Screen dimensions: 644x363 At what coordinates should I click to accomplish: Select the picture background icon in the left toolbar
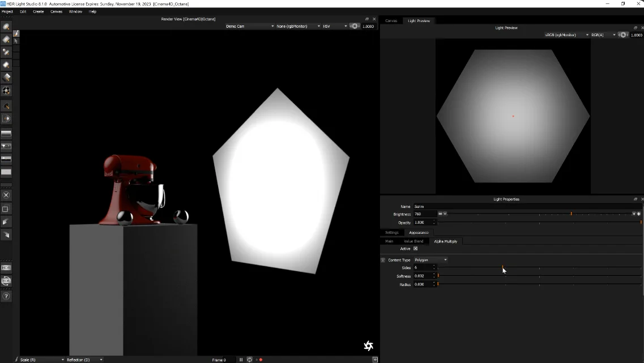[x=6, y=146]
